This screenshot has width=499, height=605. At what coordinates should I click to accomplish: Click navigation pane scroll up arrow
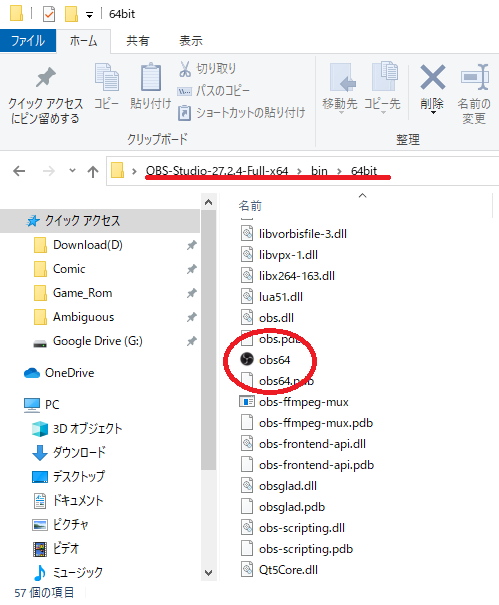click(208, 202)
